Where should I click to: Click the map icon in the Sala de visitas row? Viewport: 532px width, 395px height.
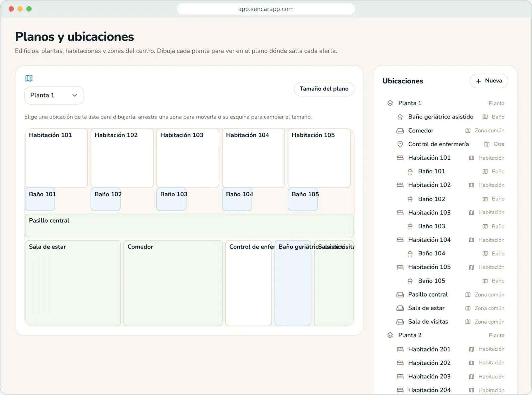click(x=468, y=322)
